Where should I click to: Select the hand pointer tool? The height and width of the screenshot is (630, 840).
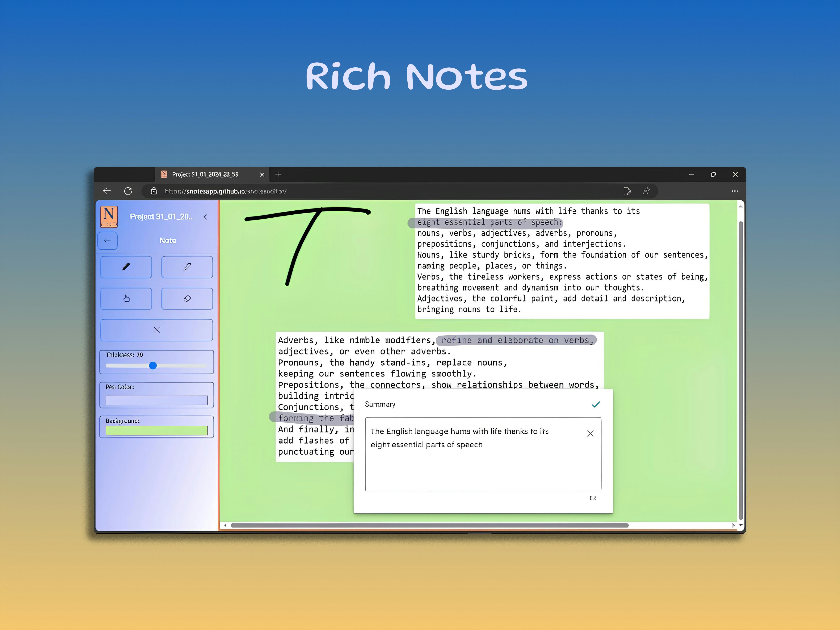[x=126, y=298]
